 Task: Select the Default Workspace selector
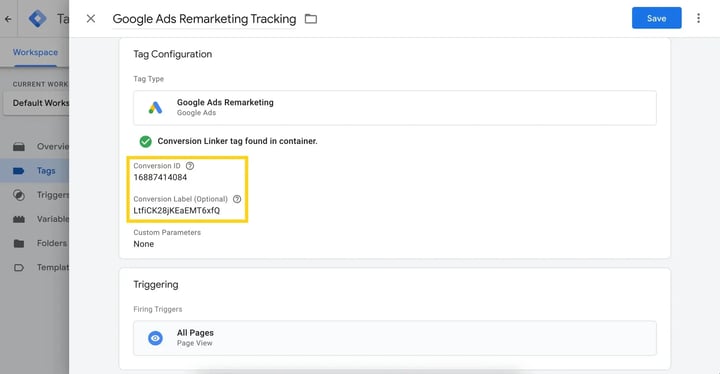(x=37, y=103)
